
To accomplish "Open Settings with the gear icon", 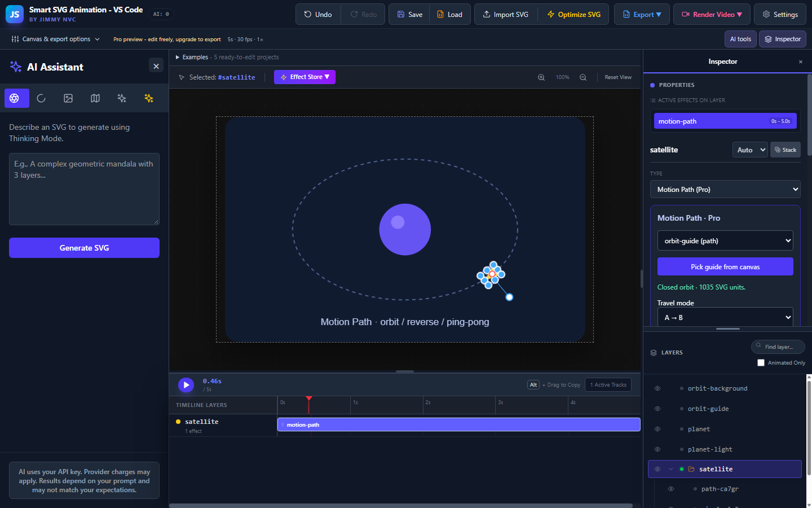I will pyautogui.click(x=780, y=14).
